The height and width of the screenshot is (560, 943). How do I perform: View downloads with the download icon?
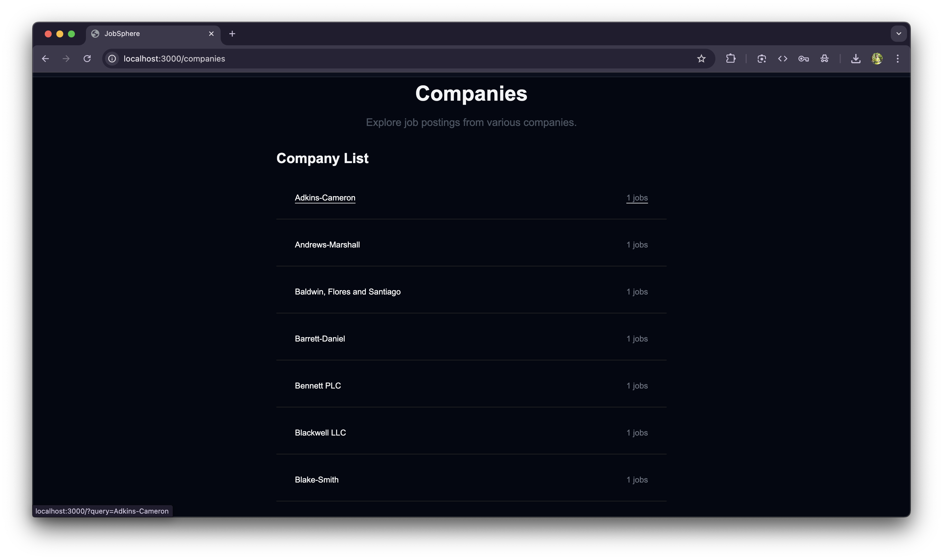click(x=855, y=59)
